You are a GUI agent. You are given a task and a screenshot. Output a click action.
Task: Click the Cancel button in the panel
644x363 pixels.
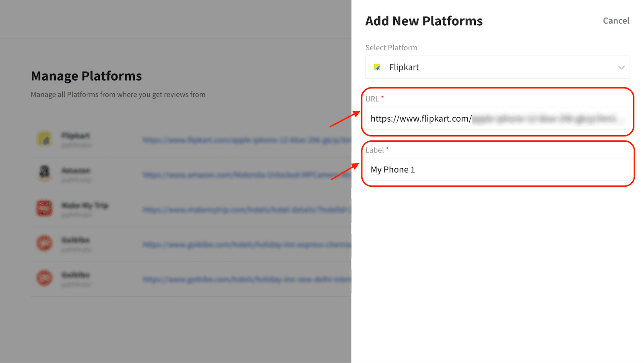pos(616,21)
